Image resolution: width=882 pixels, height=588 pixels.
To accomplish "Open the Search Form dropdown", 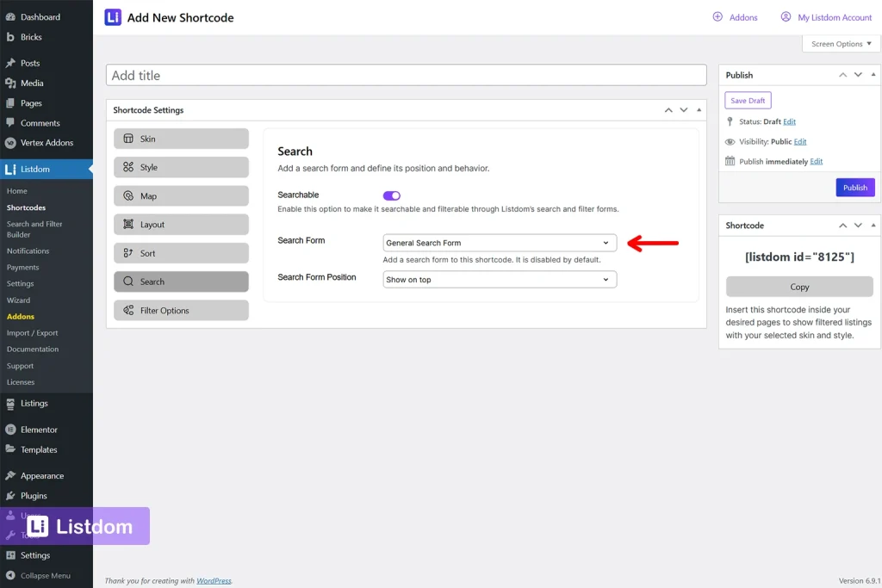I will pos(500,243).
